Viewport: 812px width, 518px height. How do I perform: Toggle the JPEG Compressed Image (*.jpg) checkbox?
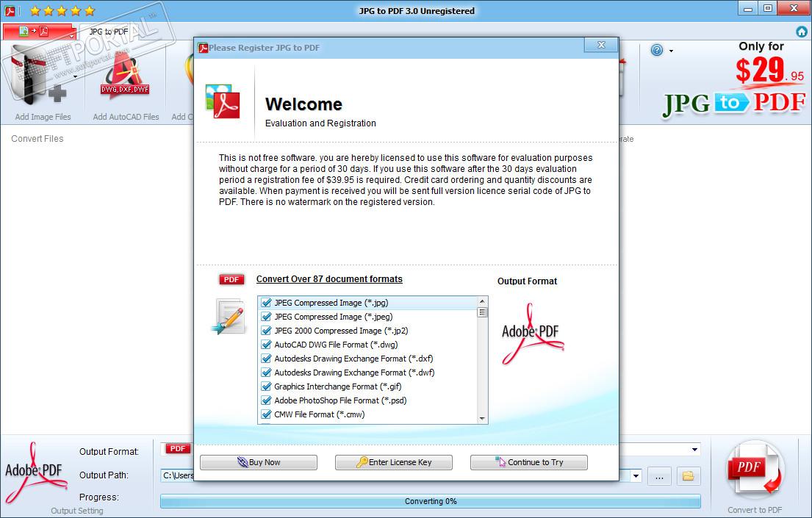tap(267, 303)
